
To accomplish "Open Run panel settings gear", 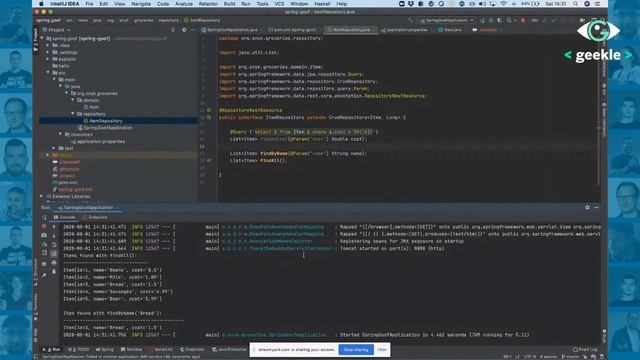I will [587, 207].
